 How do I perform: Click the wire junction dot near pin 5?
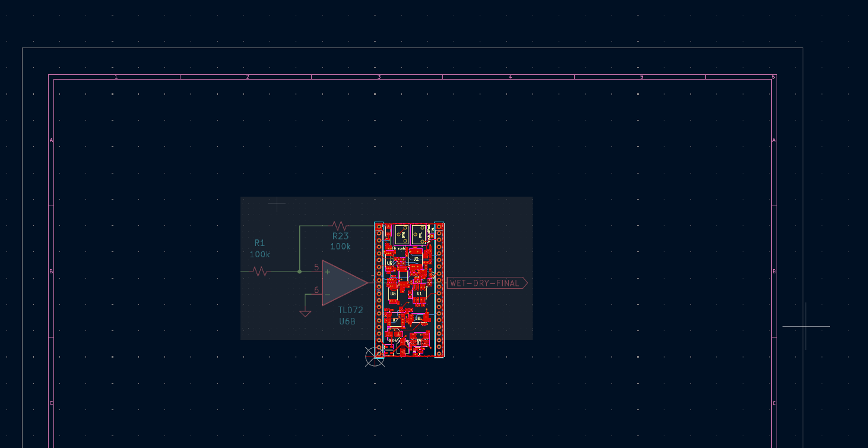299,272
